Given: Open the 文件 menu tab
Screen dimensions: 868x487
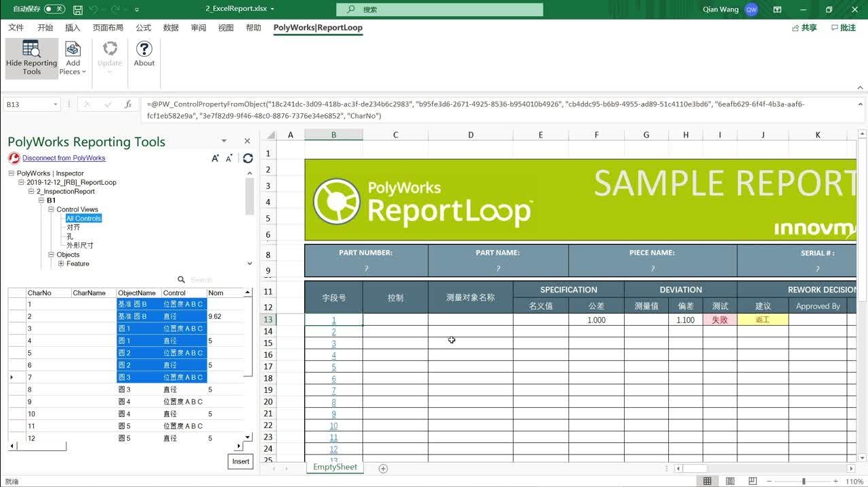Looking at the screenshot, I should click(16, 28).
